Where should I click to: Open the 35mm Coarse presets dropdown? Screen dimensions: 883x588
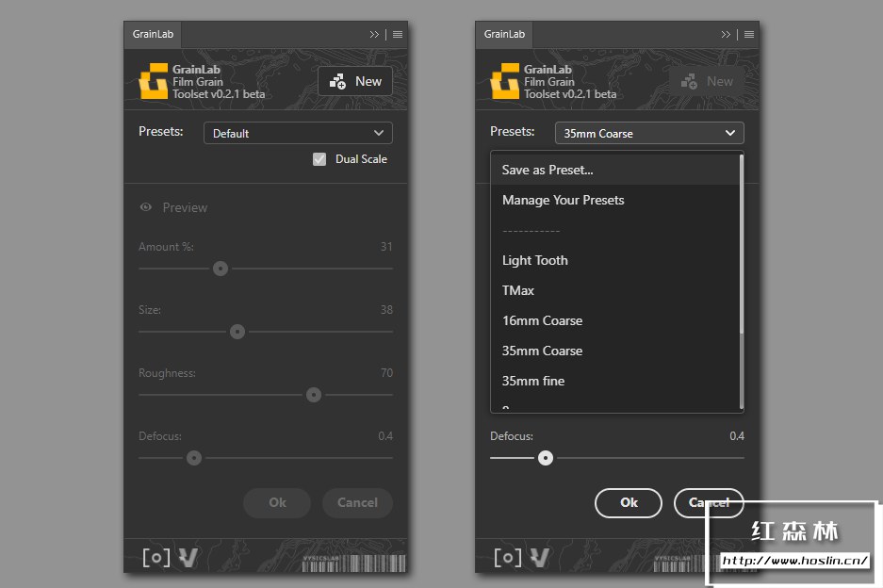click(x=649, y=134)
